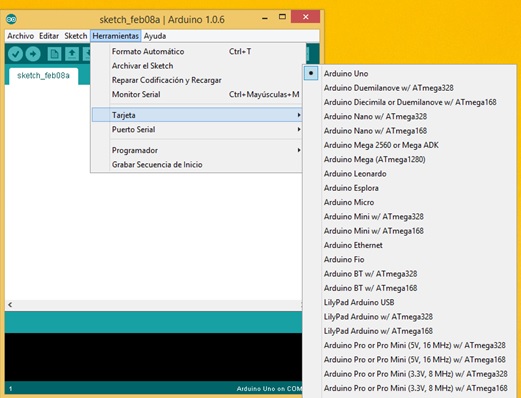The width and height of the screenshot is (521, 398).
Task: Click the black console output area
Action: [153, 357]
